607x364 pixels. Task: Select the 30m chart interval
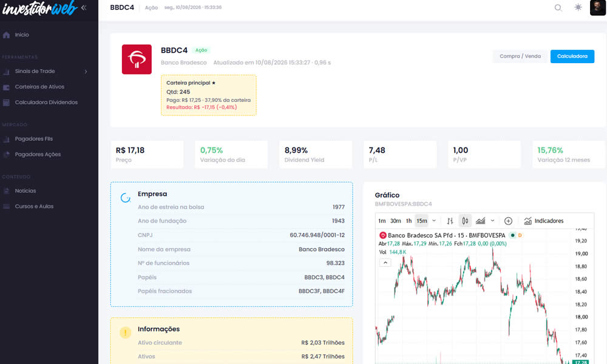click(395, 221)
